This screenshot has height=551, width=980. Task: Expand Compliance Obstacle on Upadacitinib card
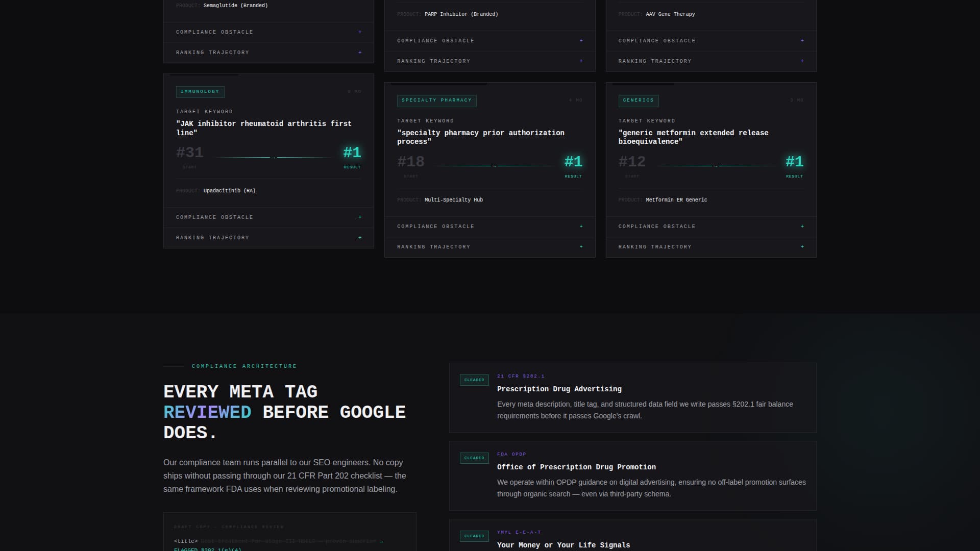pyautogui.click(x=268, y=217)
